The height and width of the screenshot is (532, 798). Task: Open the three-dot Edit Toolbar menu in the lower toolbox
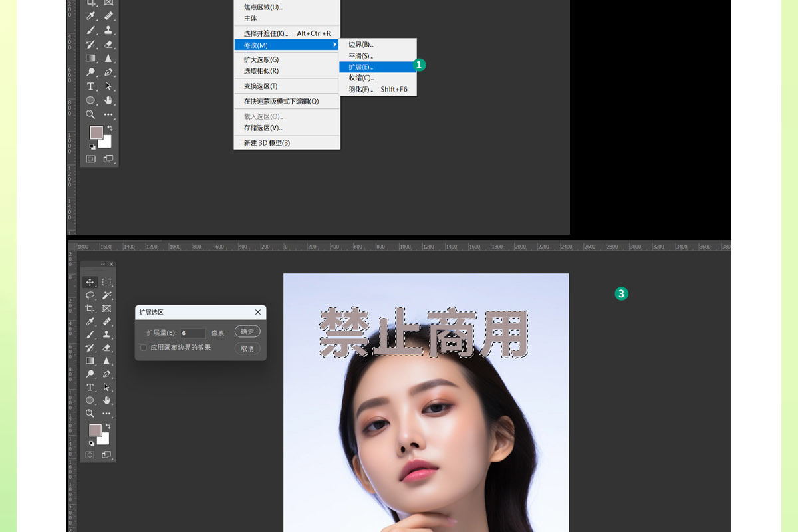tap(107, 413)
